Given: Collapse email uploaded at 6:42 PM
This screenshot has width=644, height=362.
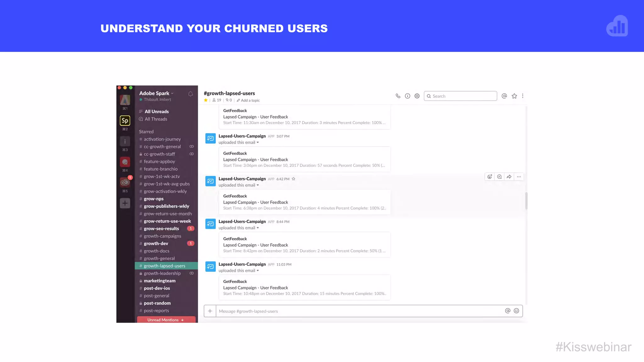Looking at the screenshot, I should (258, 185).
